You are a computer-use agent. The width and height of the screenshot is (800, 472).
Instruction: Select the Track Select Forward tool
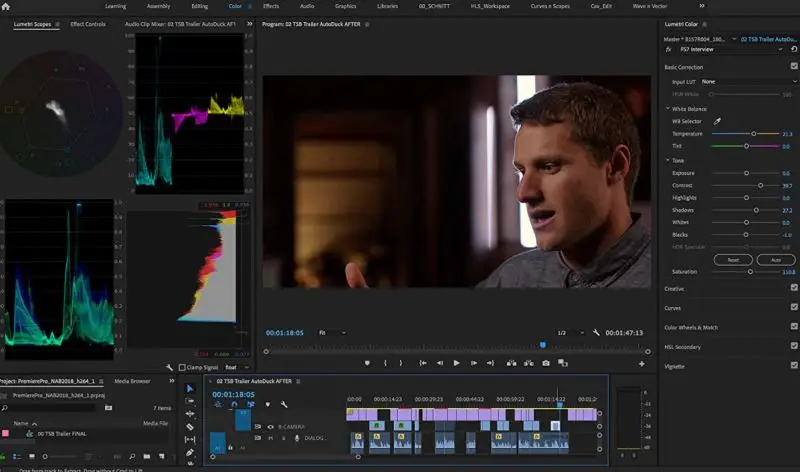click(190, 401)
